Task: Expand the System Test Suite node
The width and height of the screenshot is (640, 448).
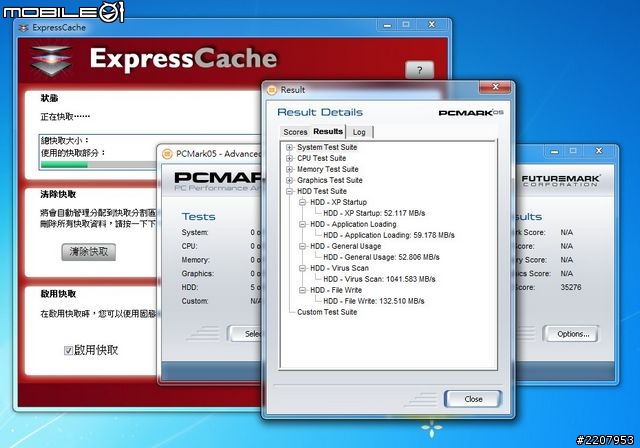Action: pyautogui.click(x=289, y=147)
